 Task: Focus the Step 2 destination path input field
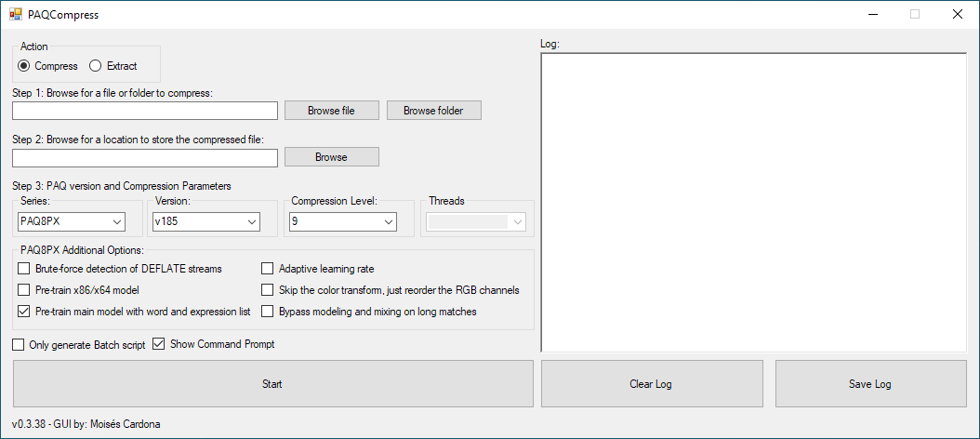click(x=145, y=157)
